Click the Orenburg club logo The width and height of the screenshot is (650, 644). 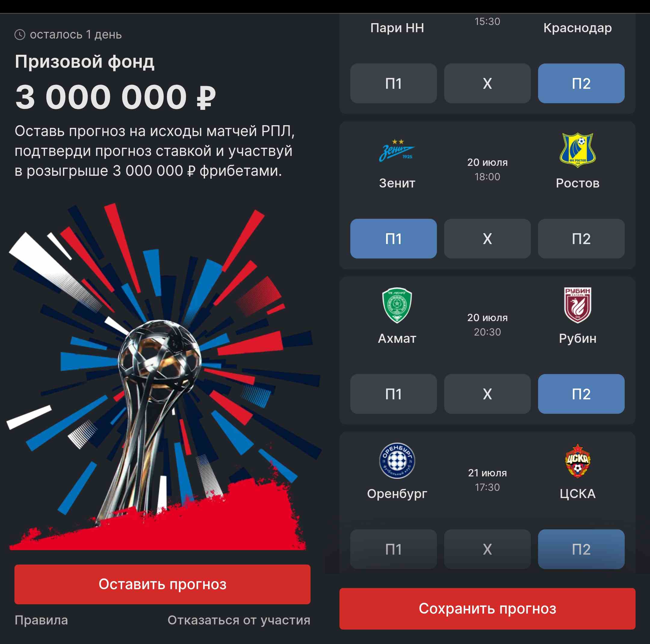[x=397, y=460]
